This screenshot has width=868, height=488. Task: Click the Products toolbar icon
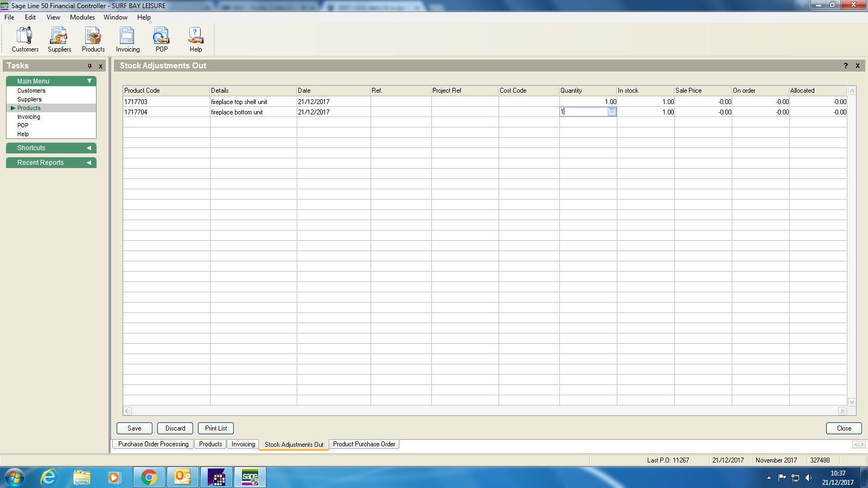[93, 40]
